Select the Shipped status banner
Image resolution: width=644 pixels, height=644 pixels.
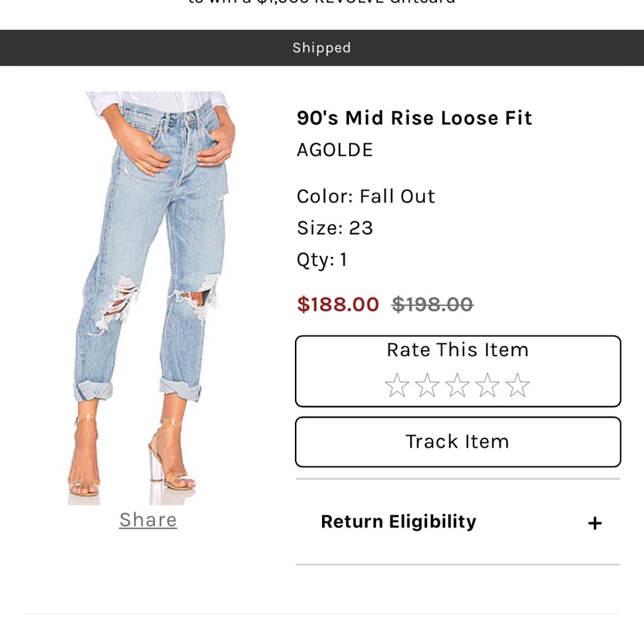[x=322, y=47]
